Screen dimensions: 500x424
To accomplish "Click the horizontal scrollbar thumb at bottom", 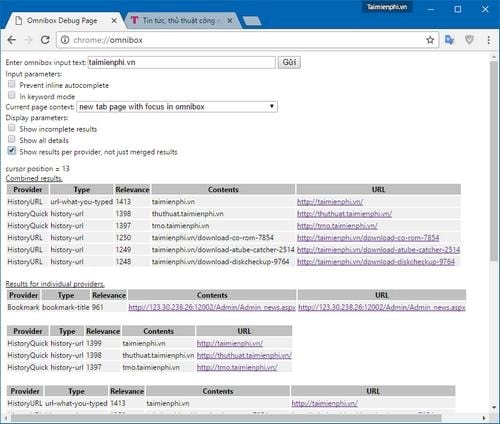I will 225,418.
